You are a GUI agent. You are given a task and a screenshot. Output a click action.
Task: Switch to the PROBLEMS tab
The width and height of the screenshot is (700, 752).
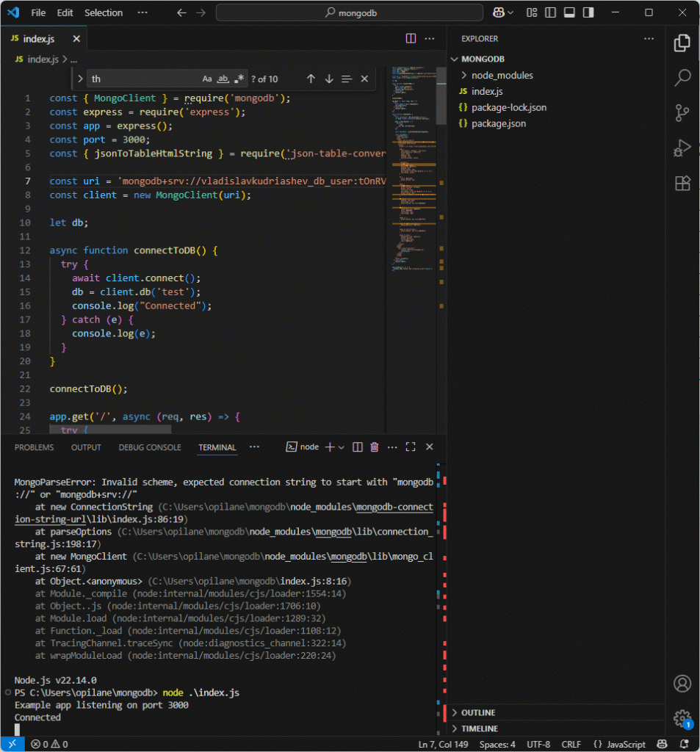(x=34, y=447)
